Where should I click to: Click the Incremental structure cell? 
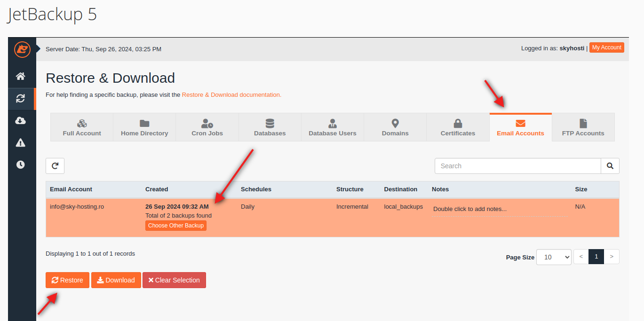[x=352, y=206]
